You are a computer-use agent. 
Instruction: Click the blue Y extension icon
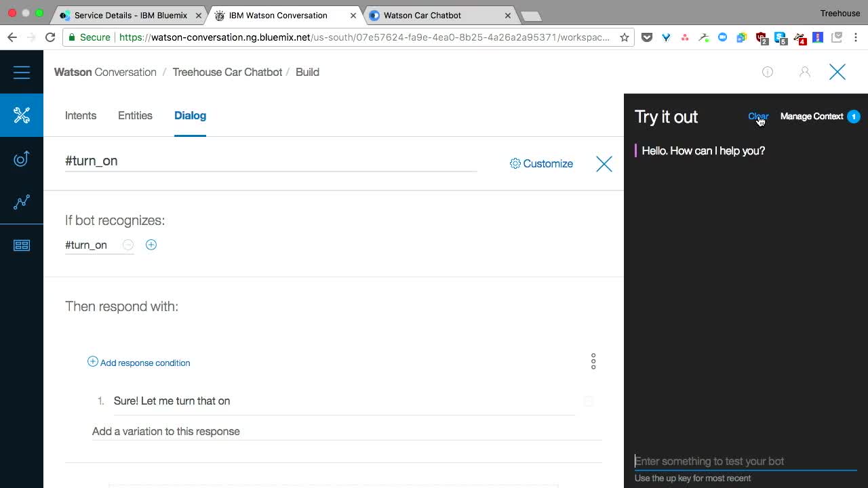(666, 38)
